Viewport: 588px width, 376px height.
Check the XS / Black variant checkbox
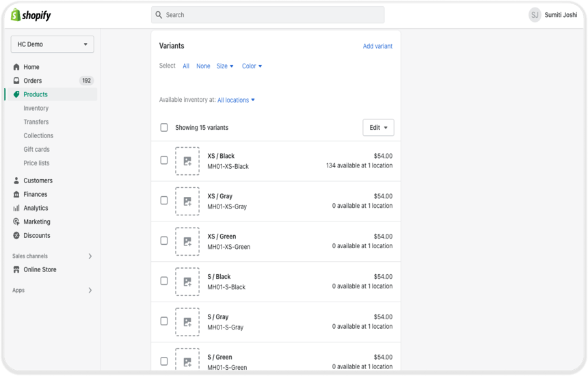click(164, 161)
